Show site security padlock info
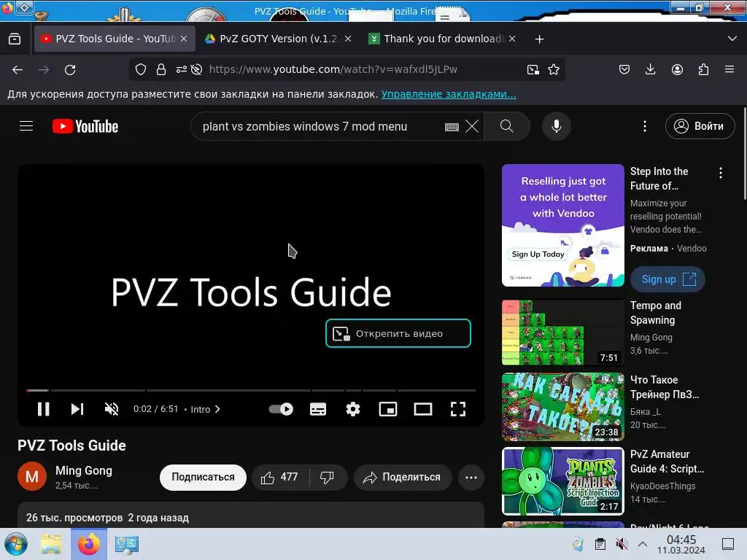747x560 pixels. (x=161, y=69)
